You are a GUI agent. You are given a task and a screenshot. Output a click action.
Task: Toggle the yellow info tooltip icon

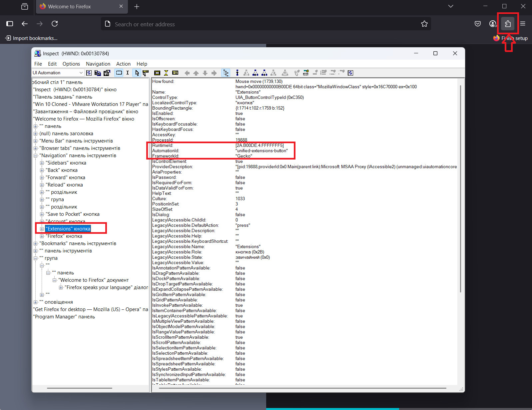coord(175,73)
